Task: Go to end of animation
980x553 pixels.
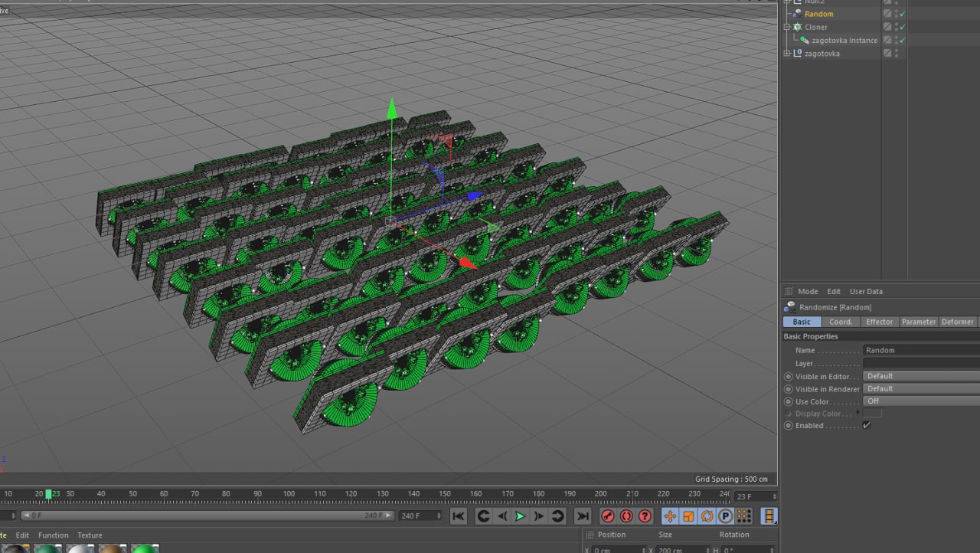Action: coord(583,516)
